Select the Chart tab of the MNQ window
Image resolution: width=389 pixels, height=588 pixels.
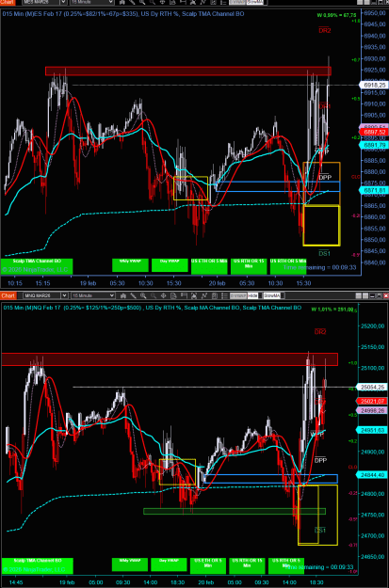[8, 295]
